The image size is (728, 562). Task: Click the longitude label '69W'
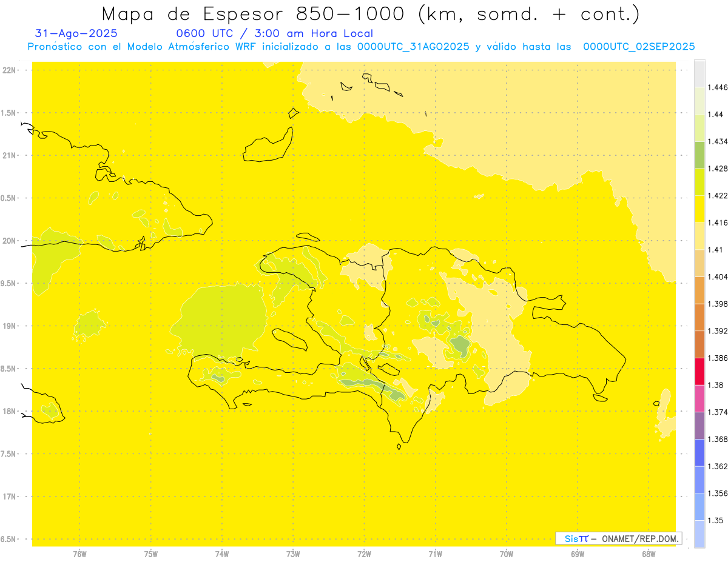pos(578,554)
